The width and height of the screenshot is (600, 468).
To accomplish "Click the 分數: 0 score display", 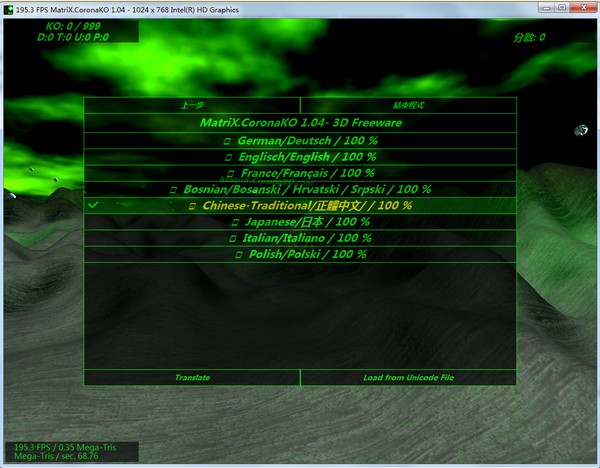I will point(529,38).
